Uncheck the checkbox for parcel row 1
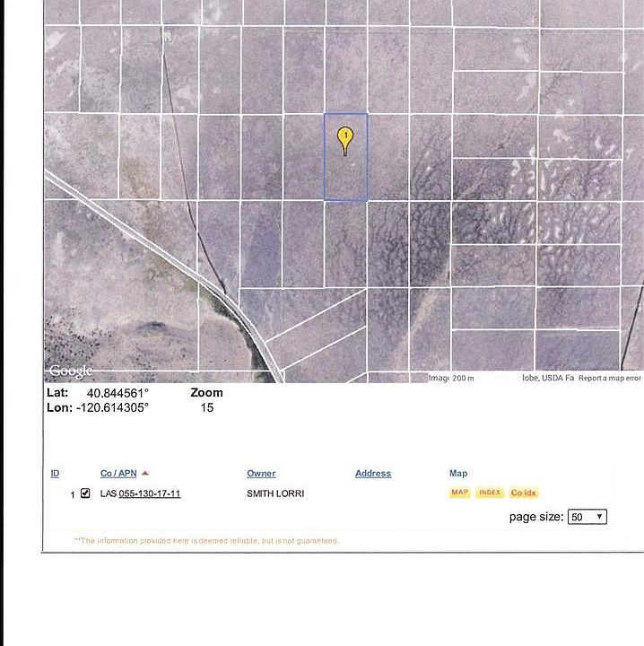The width and height of the screenshot is (644, 646). (85, 493)
